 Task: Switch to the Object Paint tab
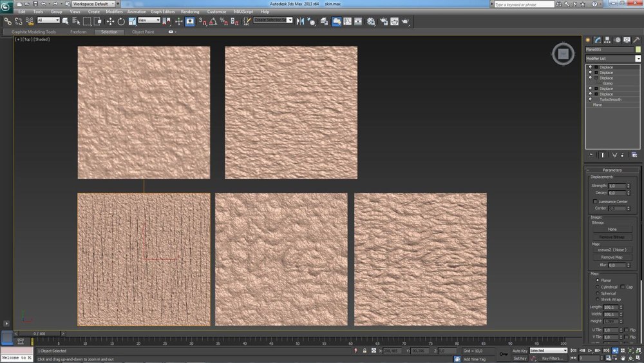pos(143,32)
